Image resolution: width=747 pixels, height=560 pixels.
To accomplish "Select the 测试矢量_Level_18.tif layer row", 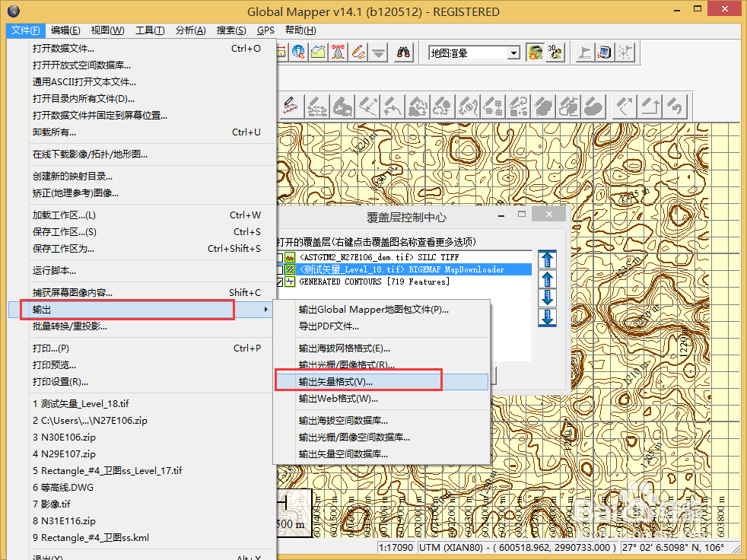I will click(404, 270).
